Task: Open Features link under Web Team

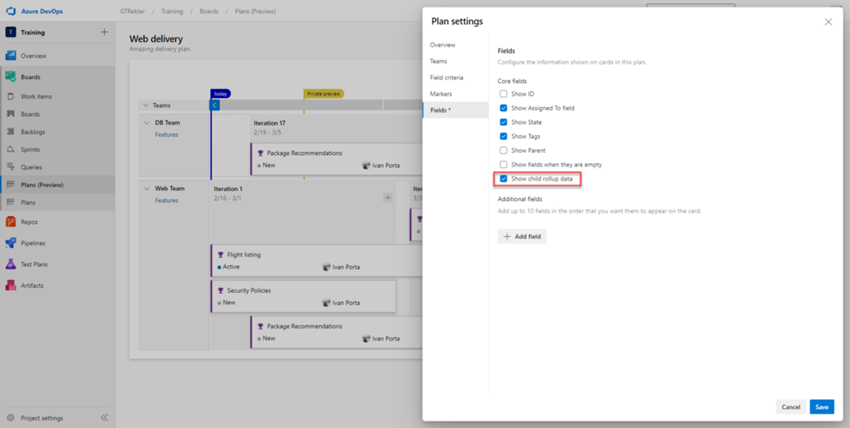Action: click(x=167, y=200)
